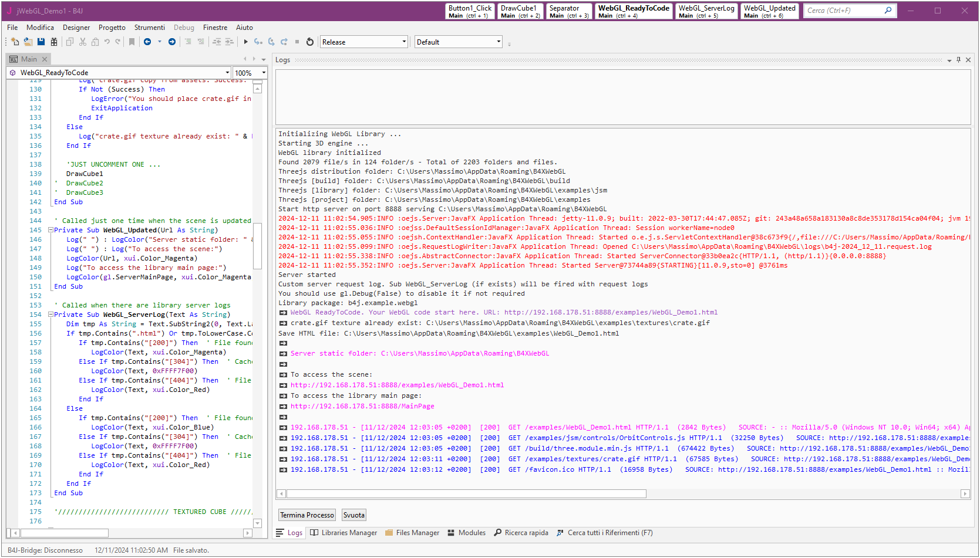
Task: Switch to the Libraries Manager tab
Action: coord(343,533)
